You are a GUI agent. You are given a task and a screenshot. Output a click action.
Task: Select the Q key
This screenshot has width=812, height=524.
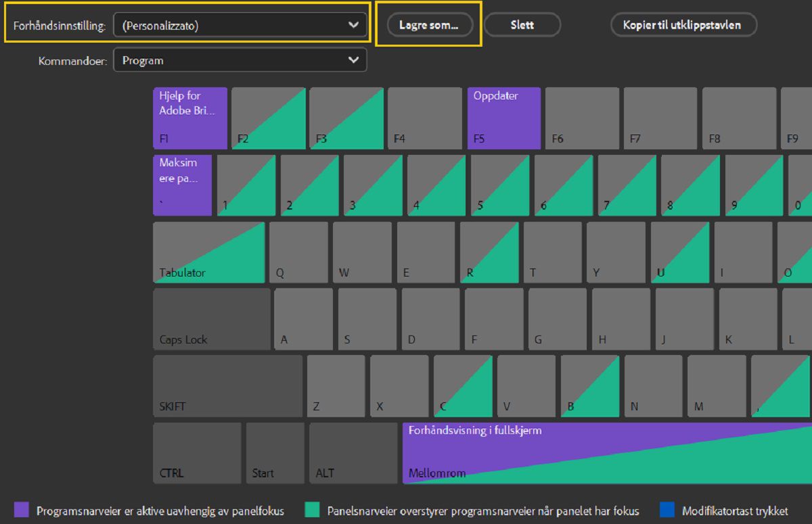click(x=299, y=252)
